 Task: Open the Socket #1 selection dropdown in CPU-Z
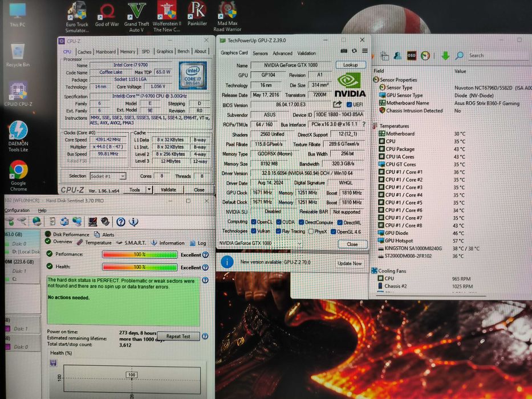108,176
